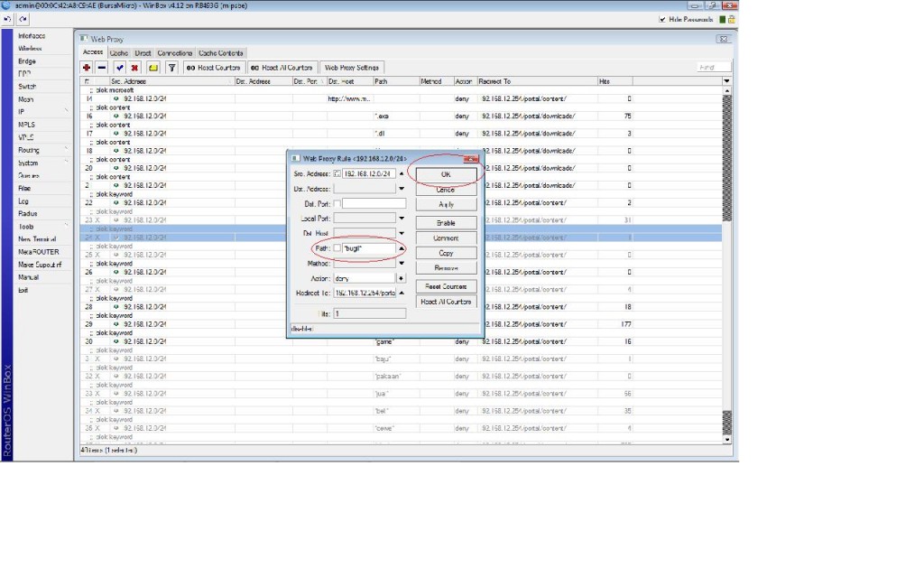Click the Undo arrow in top toolbar

[x=8, y=19]
